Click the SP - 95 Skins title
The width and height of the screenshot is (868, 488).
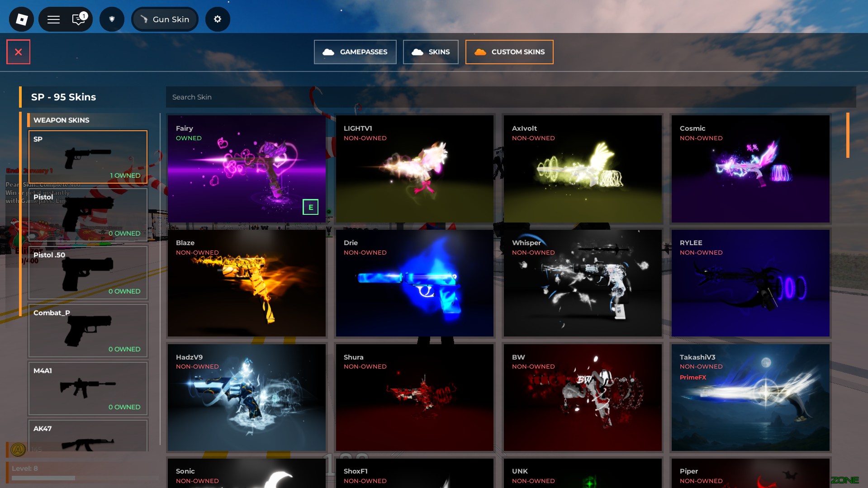(x=63, y=97)
